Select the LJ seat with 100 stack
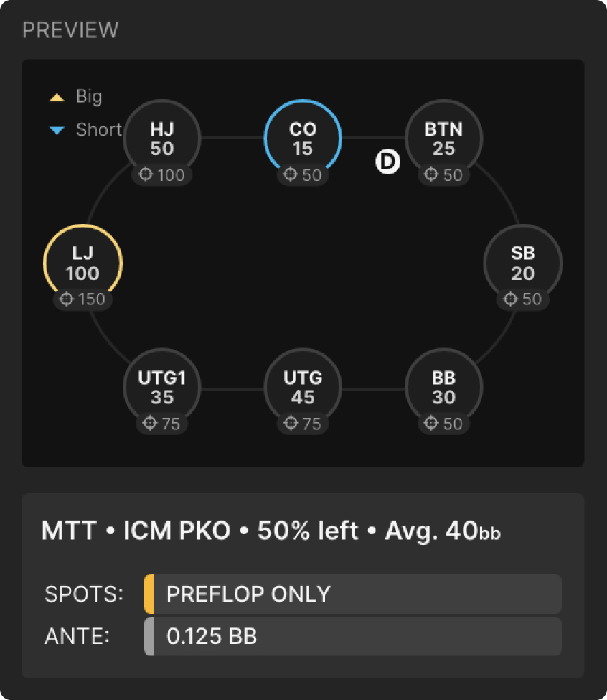 (83, 263)
